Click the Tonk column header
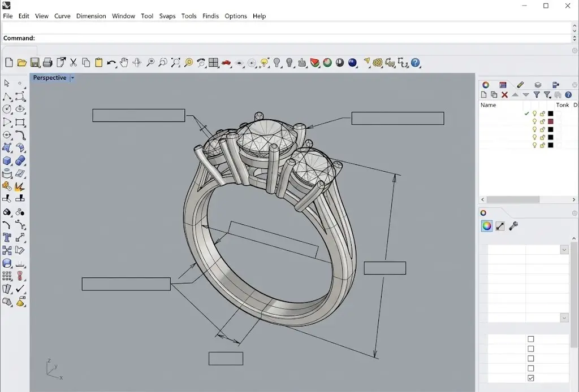Image resolution: width=579 pixels, height=392 pixels. 563,105
